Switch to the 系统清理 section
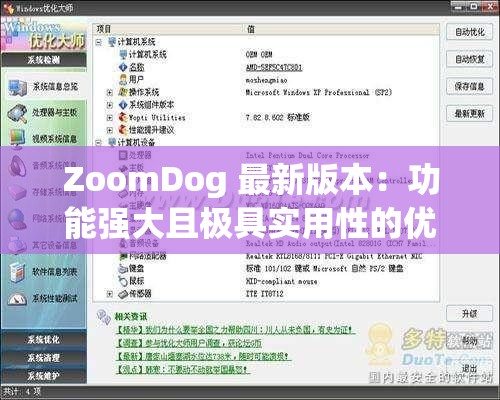This screenshot has height=400, width=500. point(44,358)
